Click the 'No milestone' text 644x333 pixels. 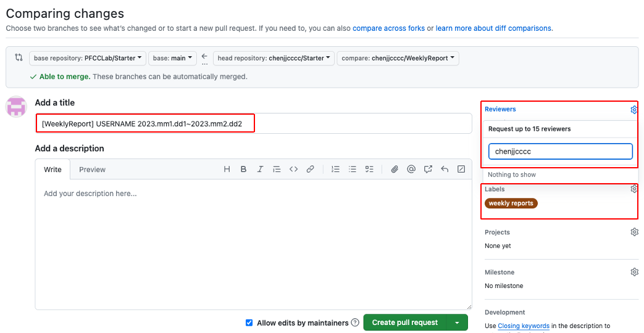(x=504, y=286)
